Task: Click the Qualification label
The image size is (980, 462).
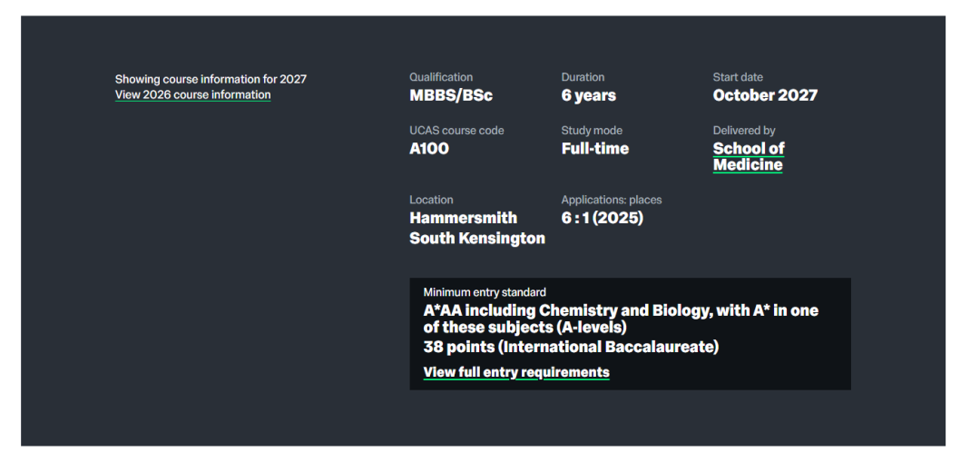Action: pyautogui.click(x=441, y=77)
